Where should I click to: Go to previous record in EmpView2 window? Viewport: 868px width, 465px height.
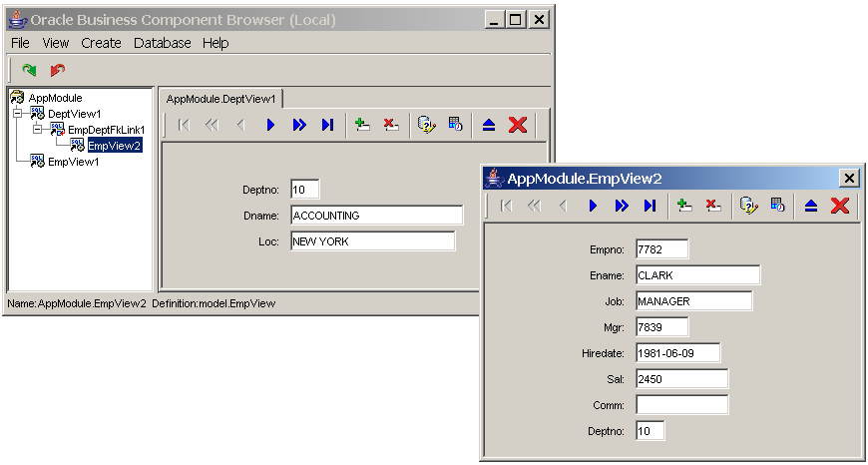(563, 206)
